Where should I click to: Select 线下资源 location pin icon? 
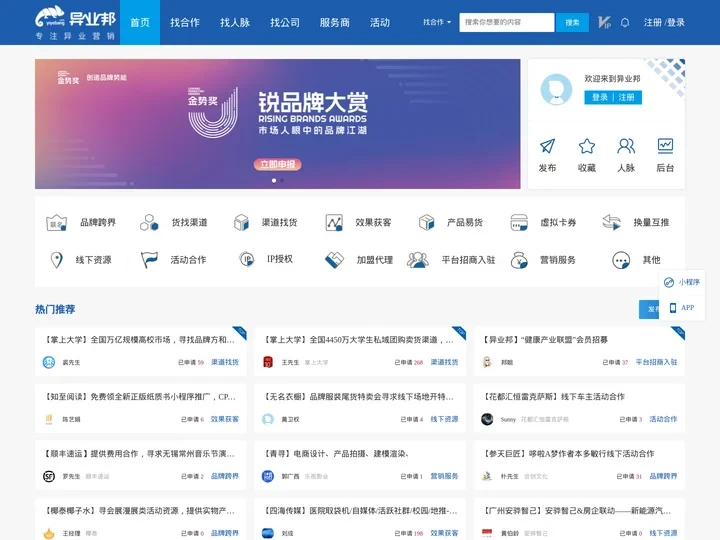click(x=56, y=260)
